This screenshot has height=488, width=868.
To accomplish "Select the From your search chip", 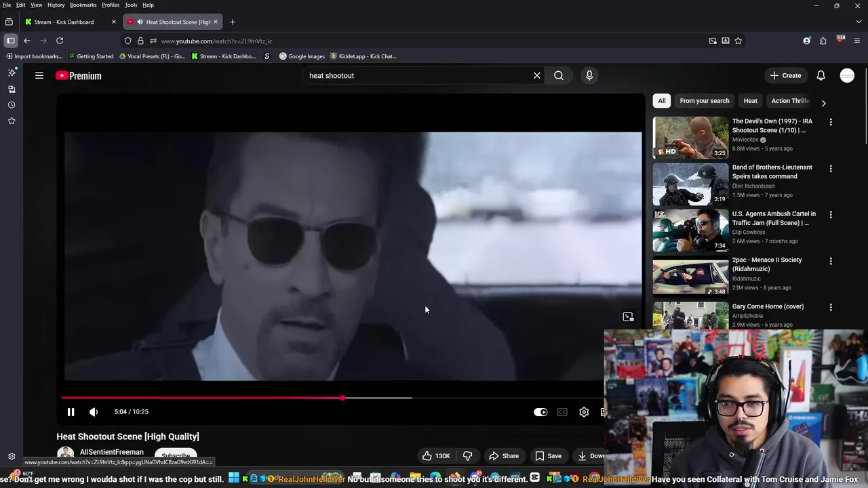I will (705, 101).
